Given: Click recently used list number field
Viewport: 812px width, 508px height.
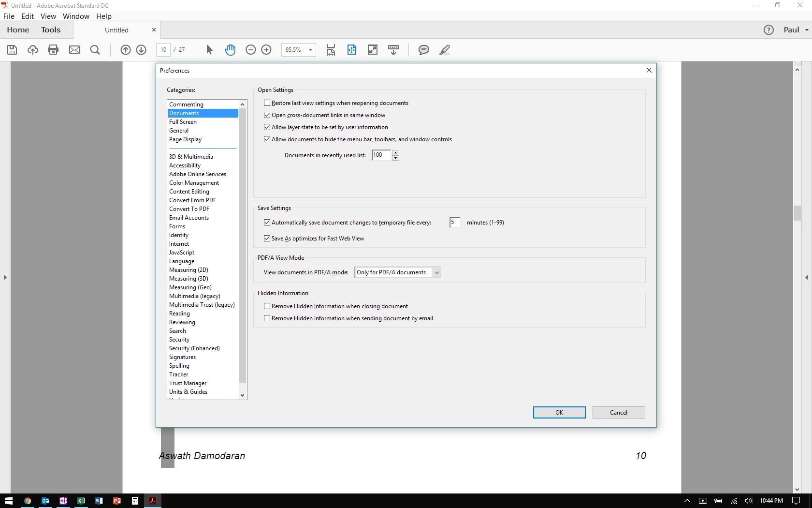Looking at the screenshot, I should (381, 155).
